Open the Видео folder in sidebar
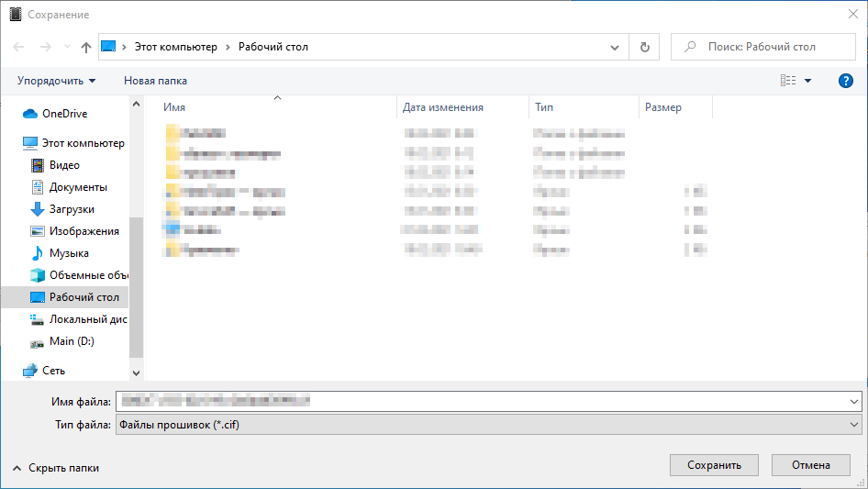Screen dimensions: 868x489 click(x=64, y=165)
